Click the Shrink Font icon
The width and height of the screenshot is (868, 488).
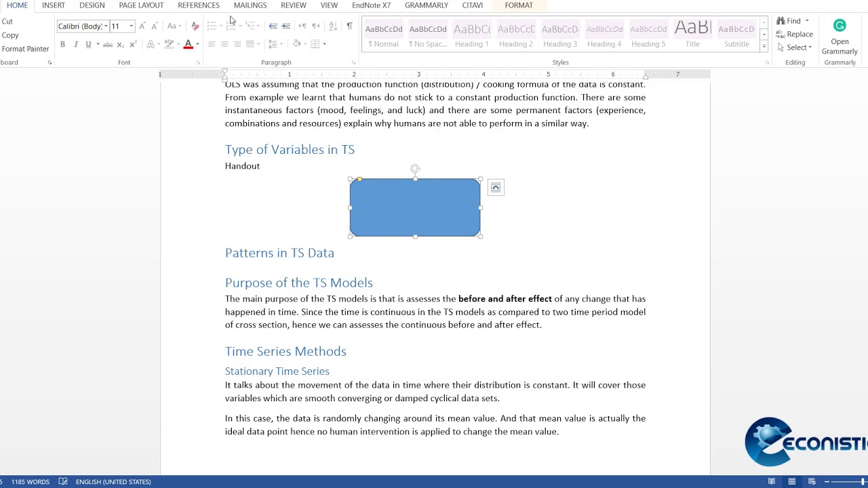click(x=155, y=26)
